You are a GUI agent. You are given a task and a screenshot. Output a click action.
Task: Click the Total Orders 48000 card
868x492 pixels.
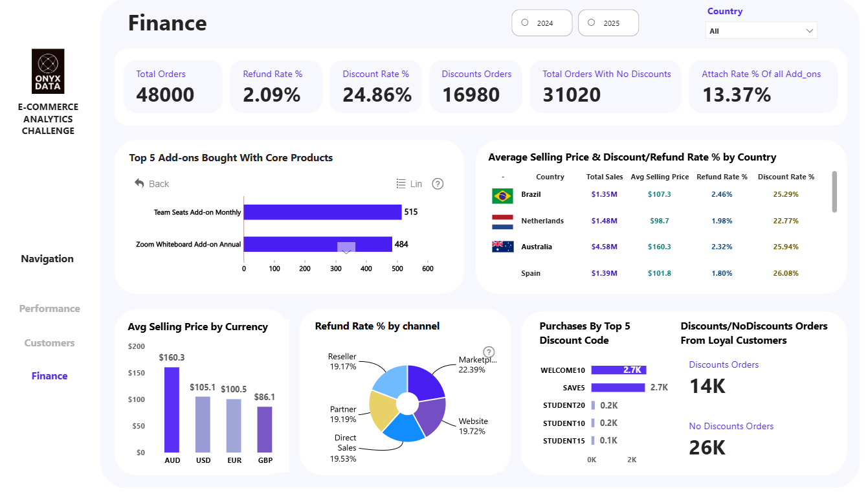click(173, 87)
